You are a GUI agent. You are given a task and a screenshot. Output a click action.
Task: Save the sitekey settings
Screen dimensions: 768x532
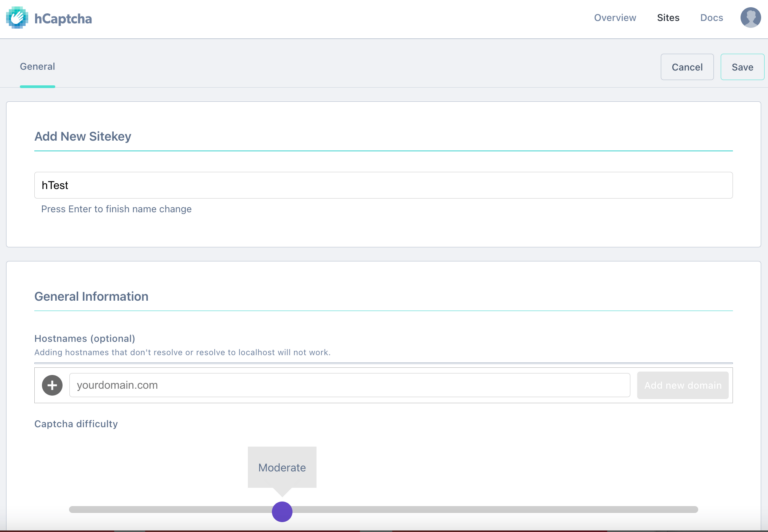coord(742,67)
